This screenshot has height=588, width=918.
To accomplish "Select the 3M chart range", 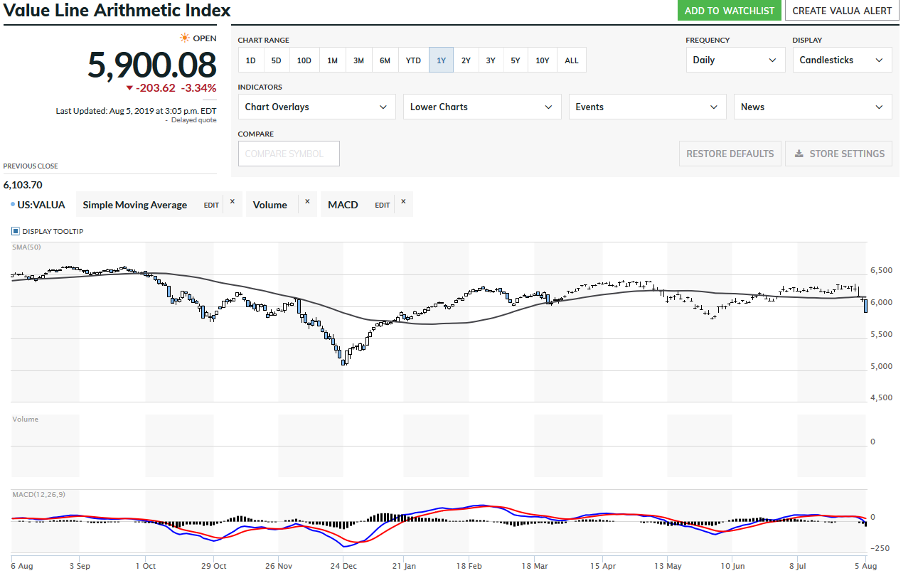I will 359,60.
